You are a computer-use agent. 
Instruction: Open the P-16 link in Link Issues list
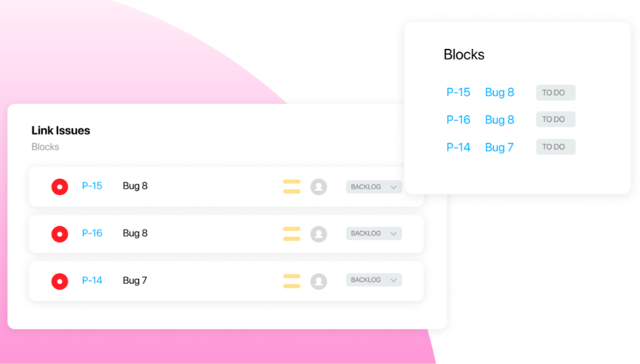pyautogui.click(x=92, y=233)
